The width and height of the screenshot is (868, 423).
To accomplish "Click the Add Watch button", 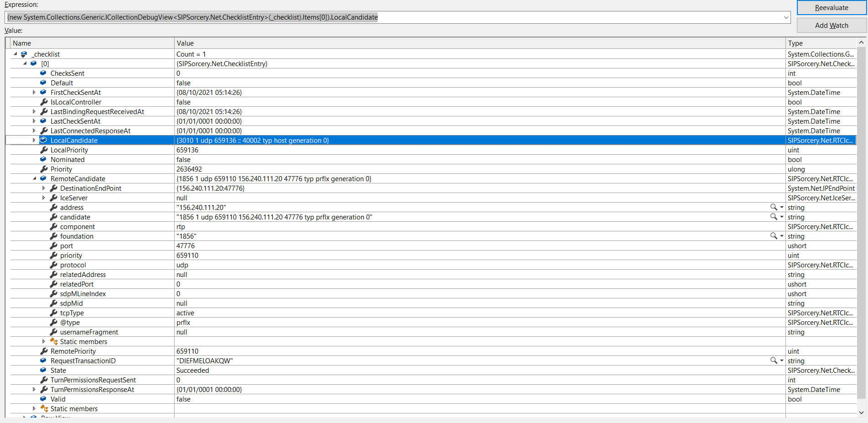I will [831, 25].
